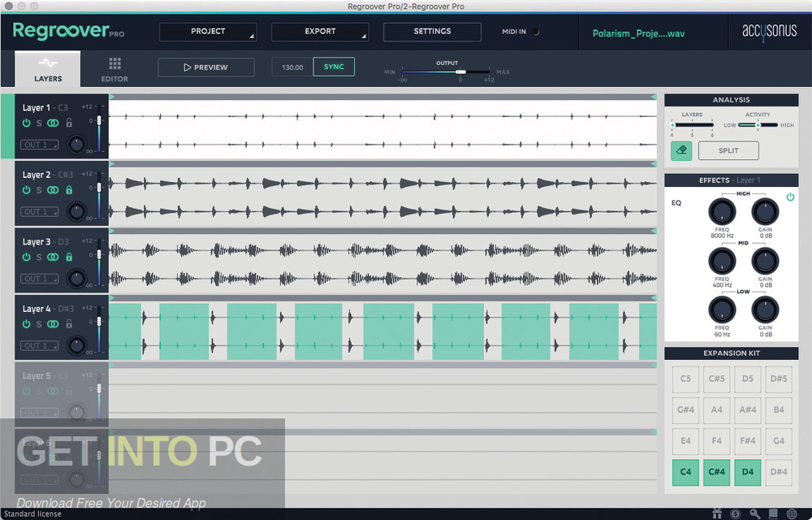Click the MID FREQ knob

click(722, 261)
